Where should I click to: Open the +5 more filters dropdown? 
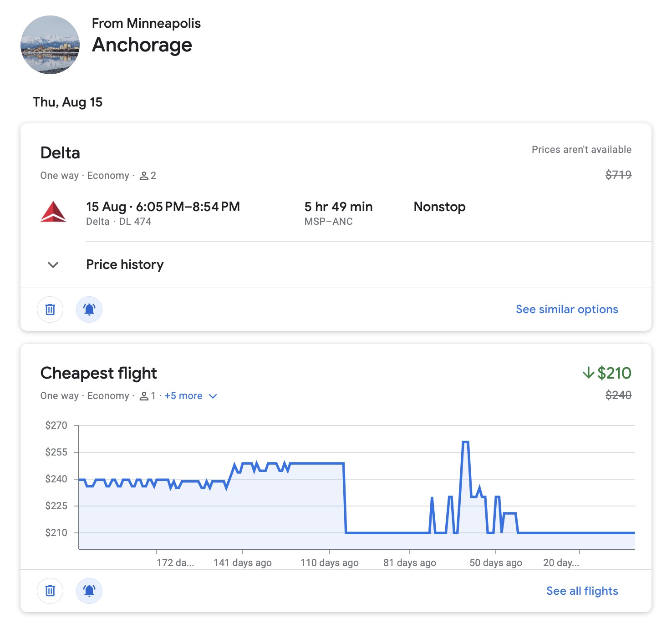tap(189, 396)
